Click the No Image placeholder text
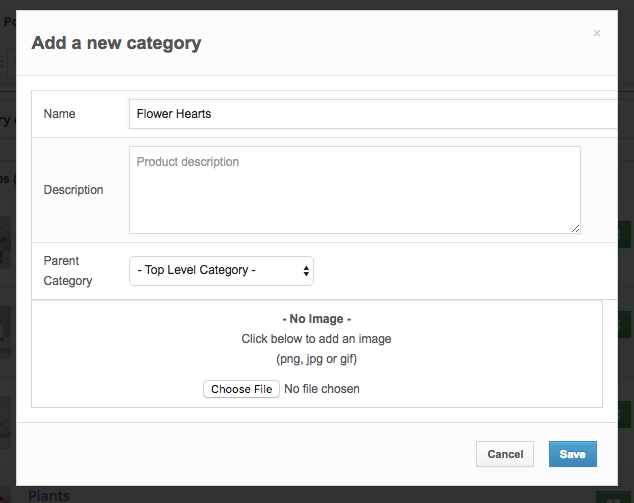The width and height of the screenshot is (634, 503). (316, 319)
